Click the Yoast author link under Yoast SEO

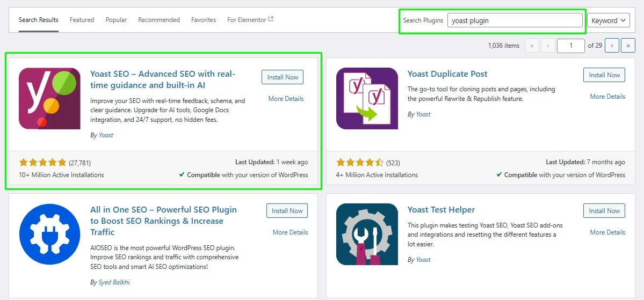pyautogui.click(x=106, y=135)
